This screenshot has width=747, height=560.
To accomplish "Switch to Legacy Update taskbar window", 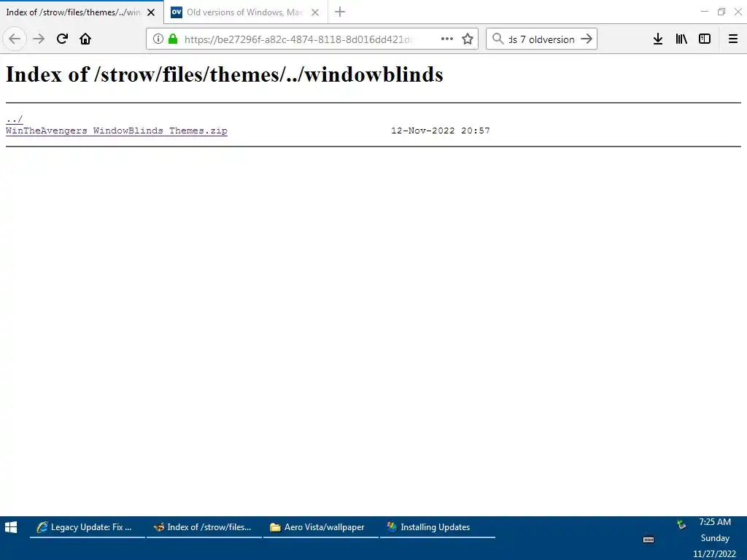I will [x=88, y=527].
